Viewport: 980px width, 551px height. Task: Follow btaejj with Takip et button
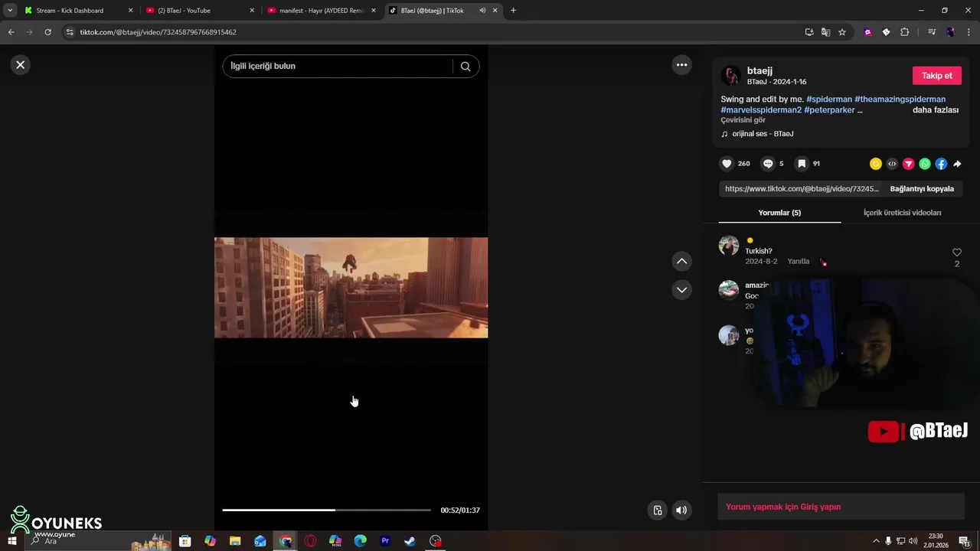click(x=936, y=76)
